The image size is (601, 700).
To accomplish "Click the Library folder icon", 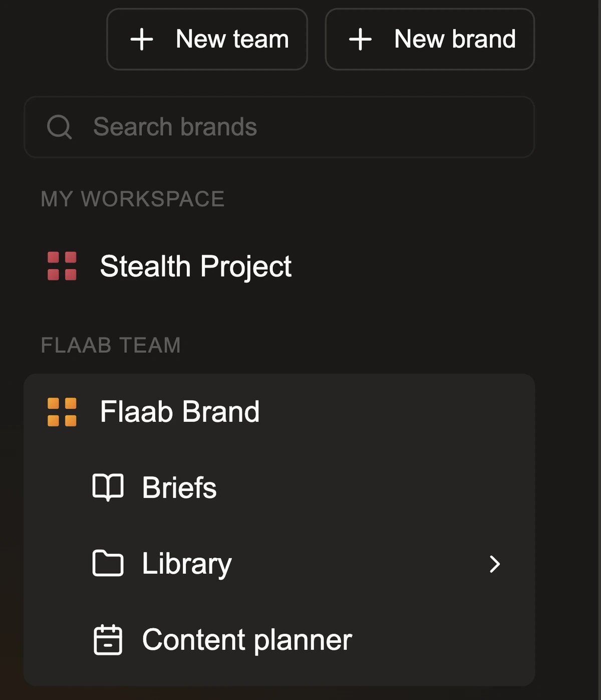I will coord(108,564).
